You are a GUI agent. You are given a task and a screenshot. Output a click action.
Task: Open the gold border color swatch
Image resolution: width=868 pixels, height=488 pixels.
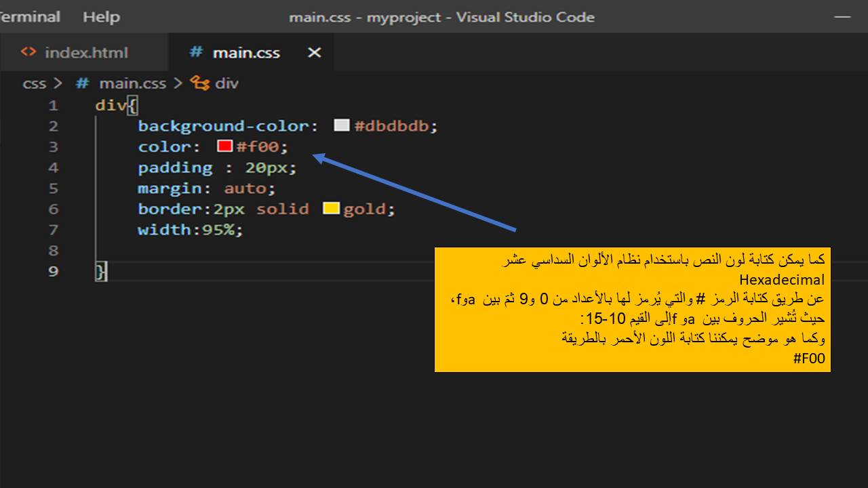(x=331, y=208)
